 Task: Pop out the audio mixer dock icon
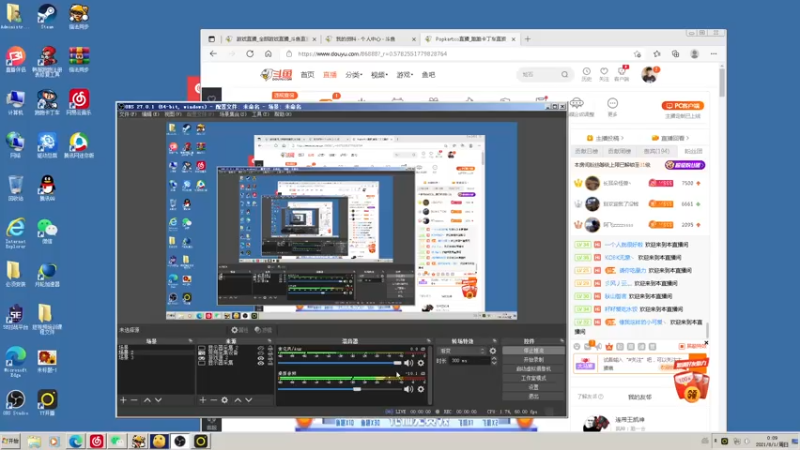click(x=428, y=341)
